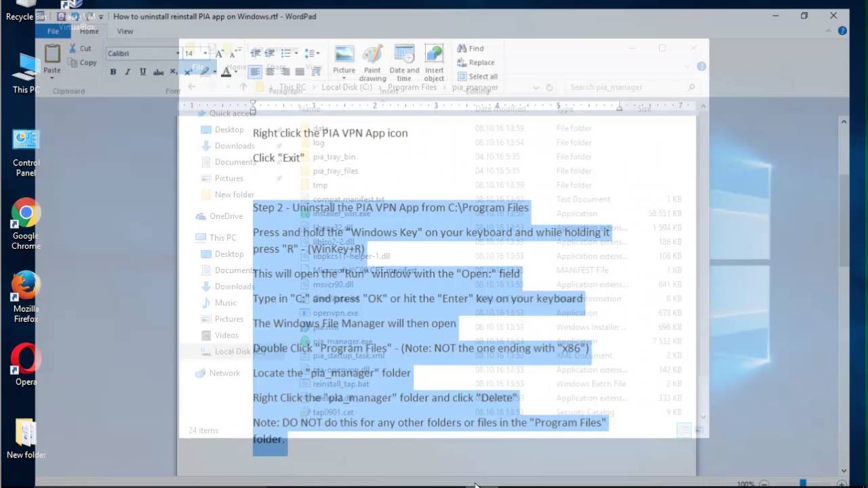The height and width of the screenshot is (488, 868).
Task: Click 'Right click the PIA VPN App icon'
Action: [330, 133]
